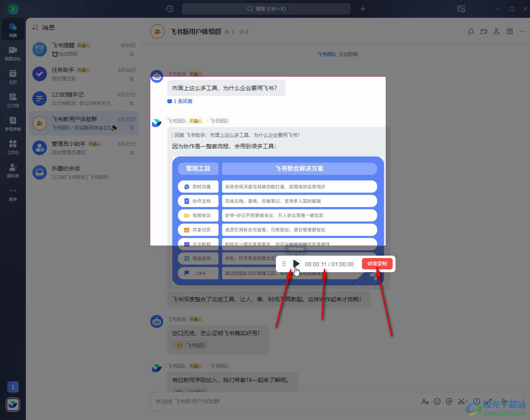Open 多维表格 in the sidebar
This screenshot has width=530, height=420.
[13, 123]
